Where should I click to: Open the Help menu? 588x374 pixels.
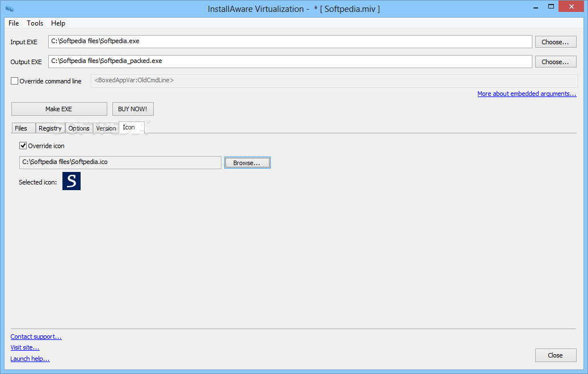point(58,23)
